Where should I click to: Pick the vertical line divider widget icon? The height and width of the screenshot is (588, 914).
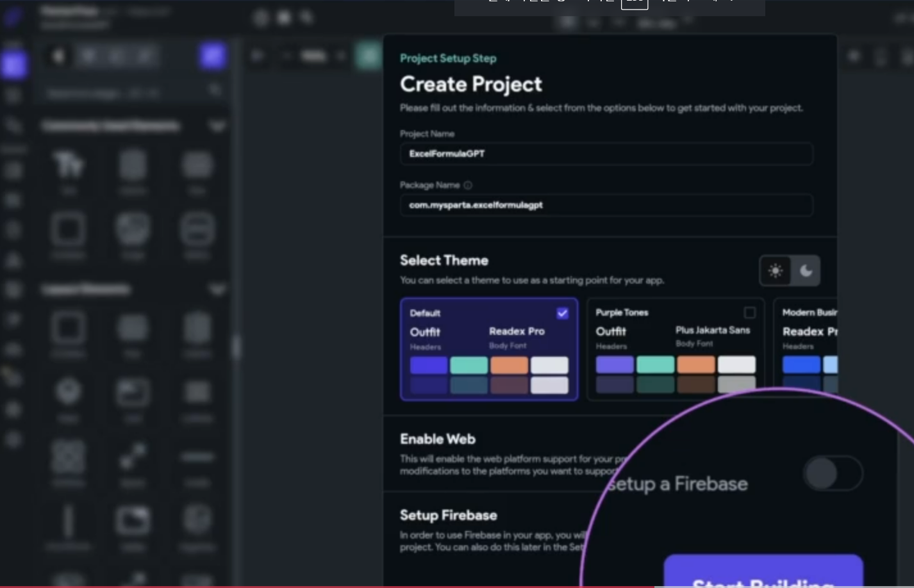(68, 520)
